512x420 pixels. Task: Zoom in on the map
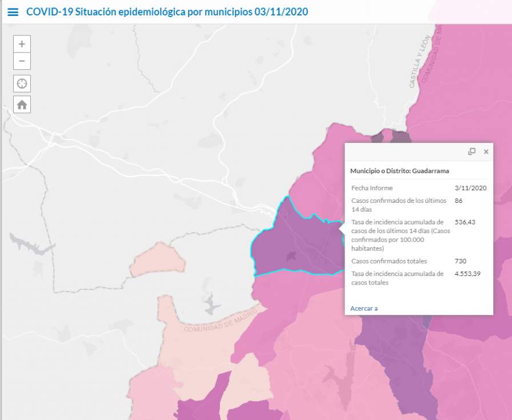[22, 44]
